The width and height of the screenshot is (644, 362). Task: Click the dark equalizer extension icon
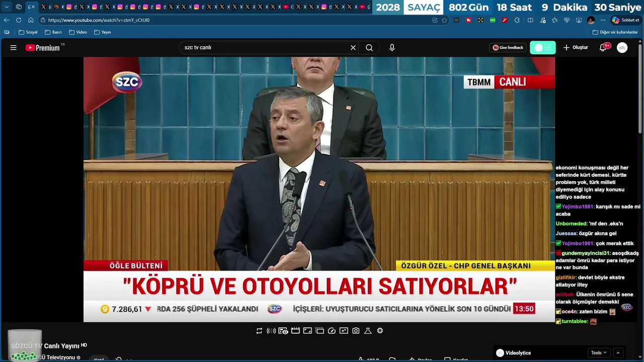456,20
